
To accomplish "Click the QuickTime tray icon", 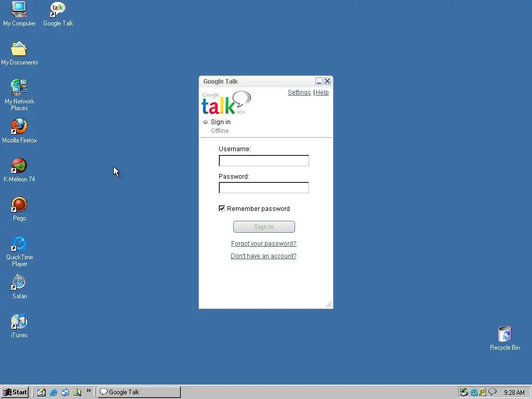I will pyautogui.click(x=474, y=393).
